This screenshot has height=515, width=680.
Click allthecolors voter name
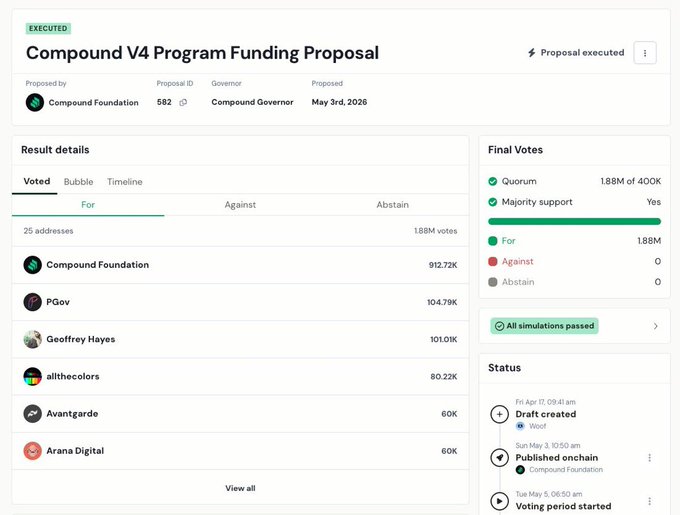[73, 377]
